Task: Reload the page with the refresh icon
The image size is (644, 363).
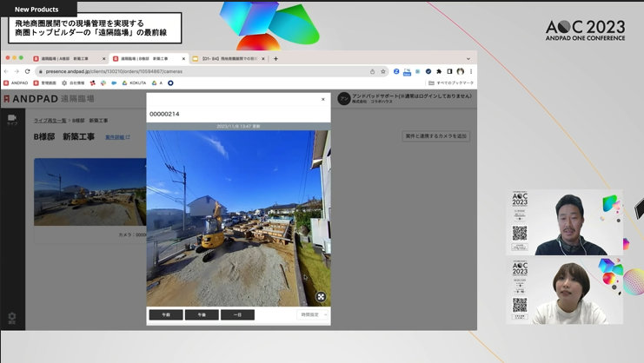Action: (28, 71)
